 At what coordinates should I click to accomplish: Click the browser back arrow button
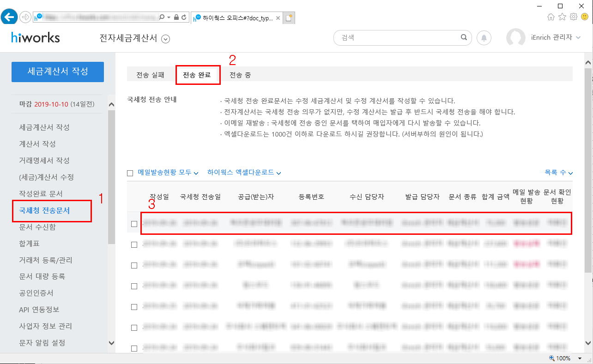[x=10, y=17]
